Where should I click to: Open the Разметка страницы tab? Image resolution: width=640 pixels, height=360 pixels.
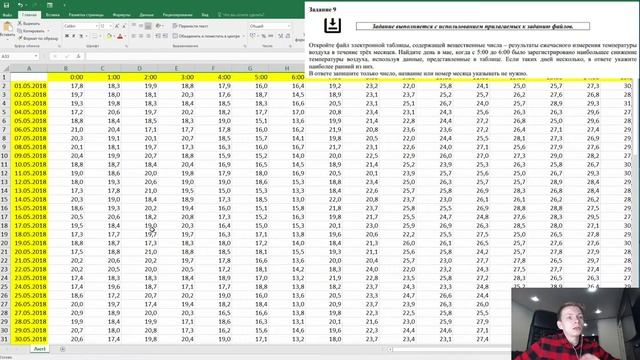[x=86, y=15]
